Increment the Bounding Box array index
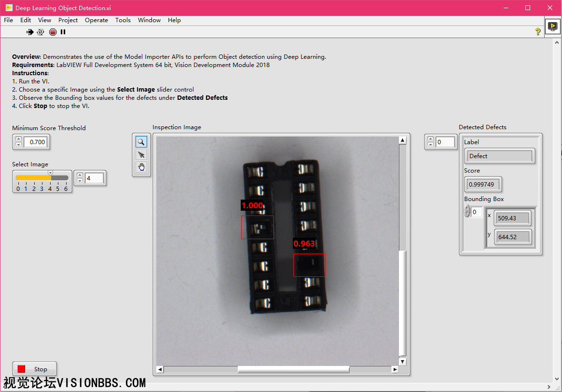Screen dimensions: 562x392 click(x=467, y=209)
